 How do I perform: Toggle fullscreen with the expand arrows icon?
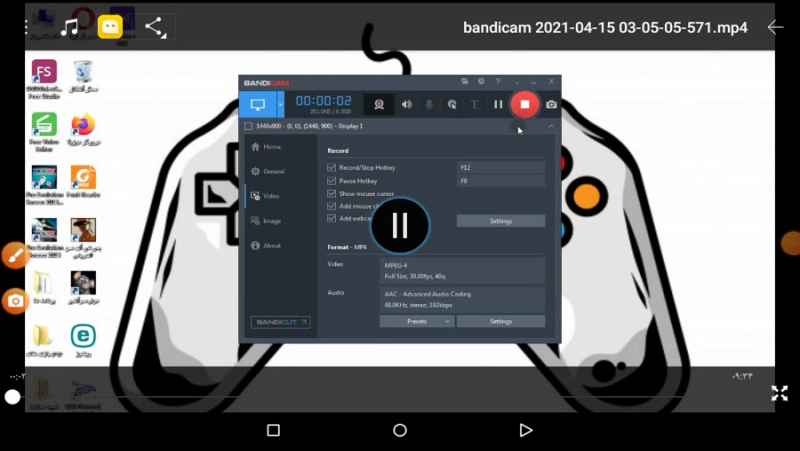point(779,393)
